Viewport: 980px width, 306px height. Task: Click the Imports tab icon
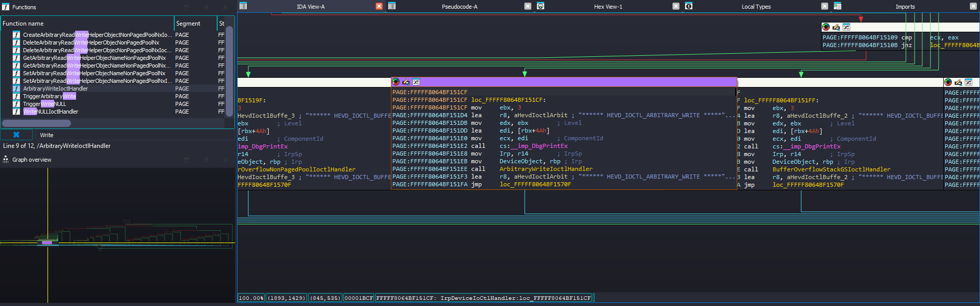pyautogui.click(x=837, y=6)
